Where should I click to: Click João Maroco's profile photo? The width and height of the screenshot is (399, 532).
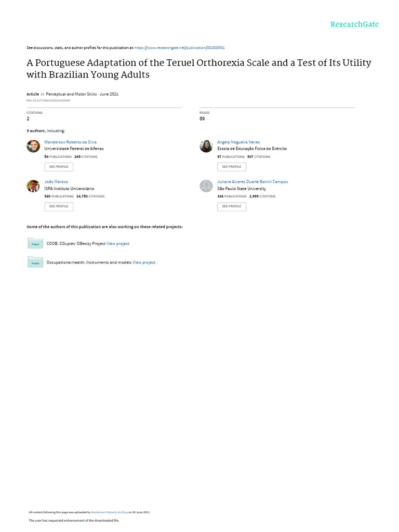coord(33,186)
